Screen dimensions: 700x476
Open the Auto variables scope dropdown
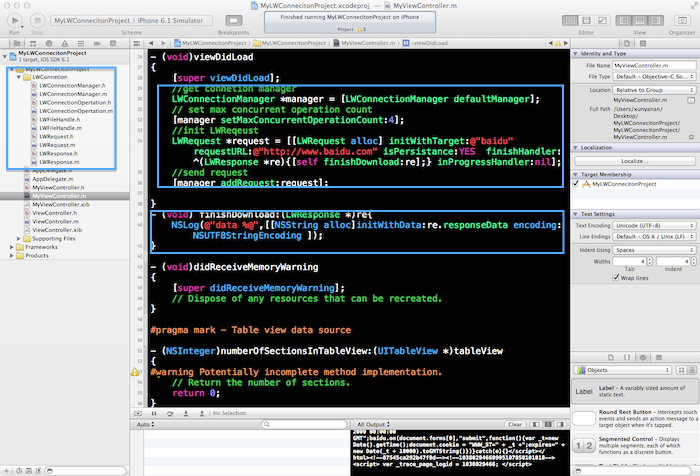pyautogui.click(x=145, y=425)
